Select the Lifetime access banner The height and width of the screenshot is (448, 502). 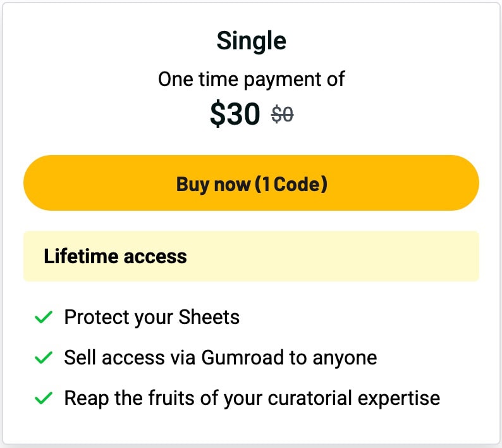point(251,256)
